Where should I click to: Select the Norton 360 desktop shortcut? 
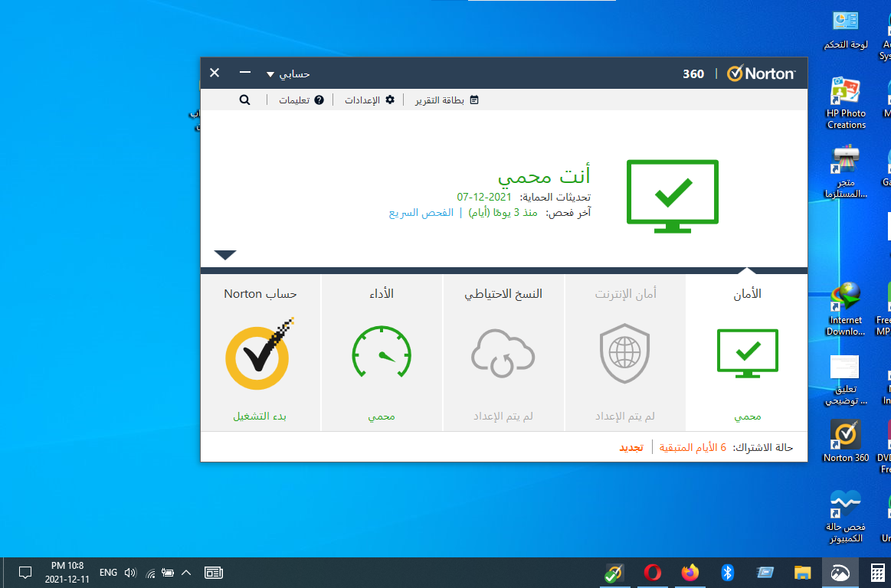point(846,441)
